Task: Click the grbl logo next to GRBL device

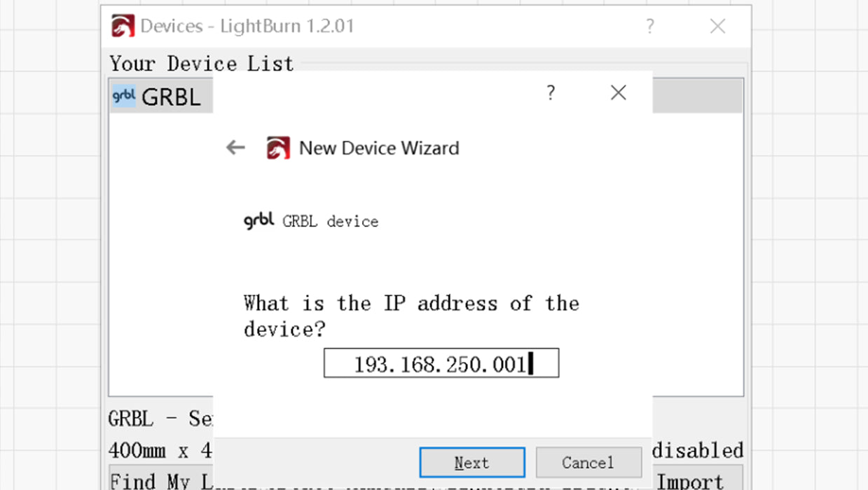Action: (x=259, y=220)
